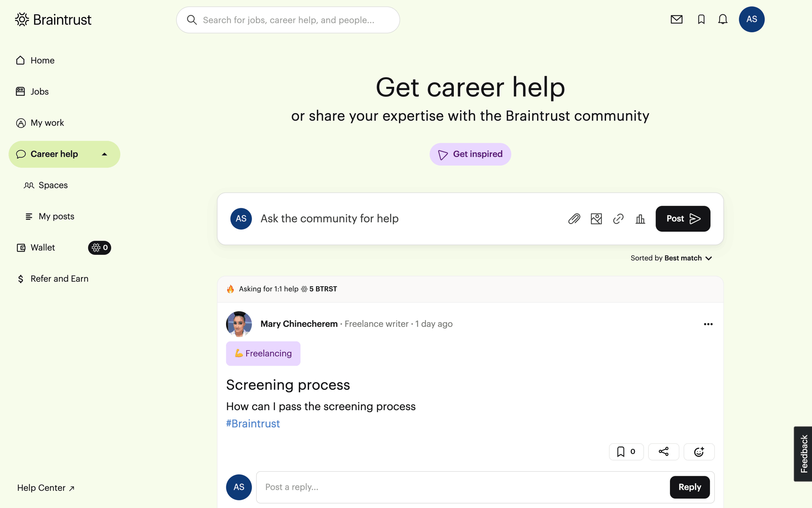
Task: Insert a link in the post
Action: 618,219
